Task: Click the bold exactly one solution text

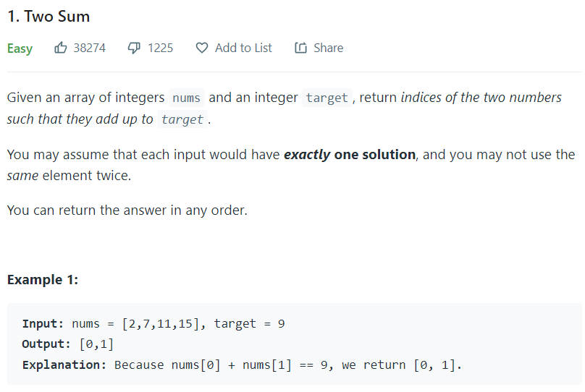Action: (350, 154)
